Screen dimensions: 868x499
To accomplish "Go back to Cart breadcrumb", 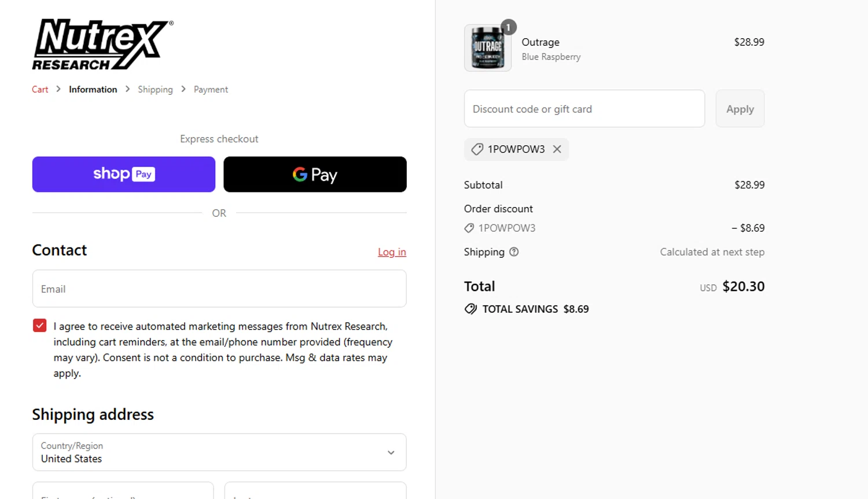I will pos(40,90).
